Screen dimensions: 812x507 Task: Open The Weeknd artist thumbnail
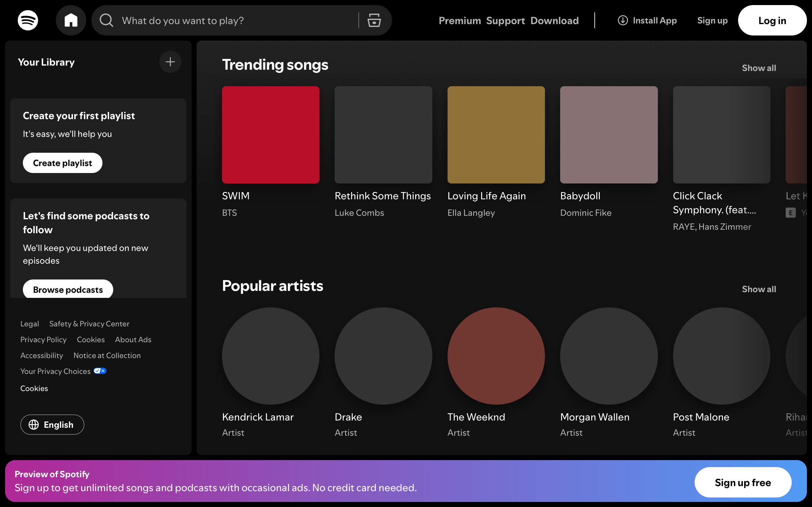(x=496, y=356)
